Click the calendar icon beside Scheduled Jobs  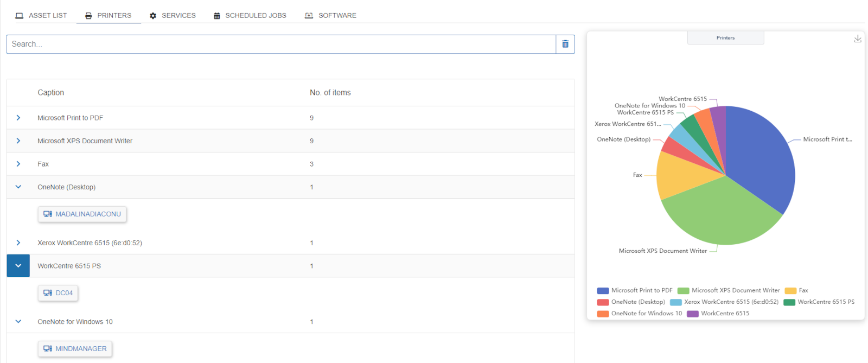(217, 16)
